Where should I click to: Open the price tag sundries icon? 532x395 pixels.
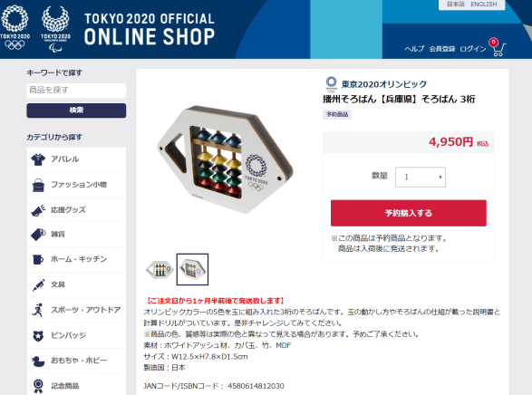click(x=38, y=235)
